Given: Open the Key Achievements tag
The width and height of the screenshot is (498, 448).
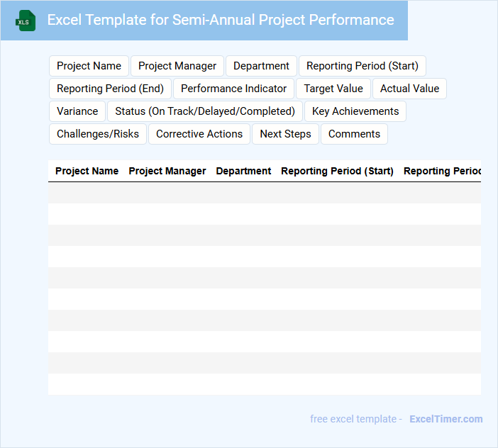Looking at the screenshot, I should pos(355,111).
